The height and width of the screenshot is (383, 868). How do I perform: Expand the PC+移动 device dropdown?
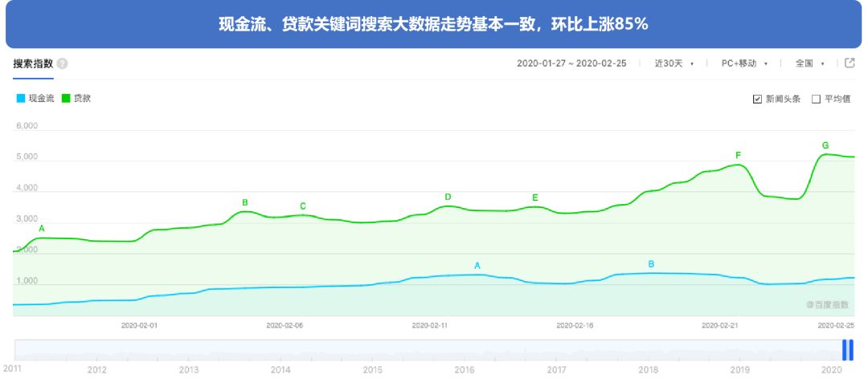(x=744, y=63)
